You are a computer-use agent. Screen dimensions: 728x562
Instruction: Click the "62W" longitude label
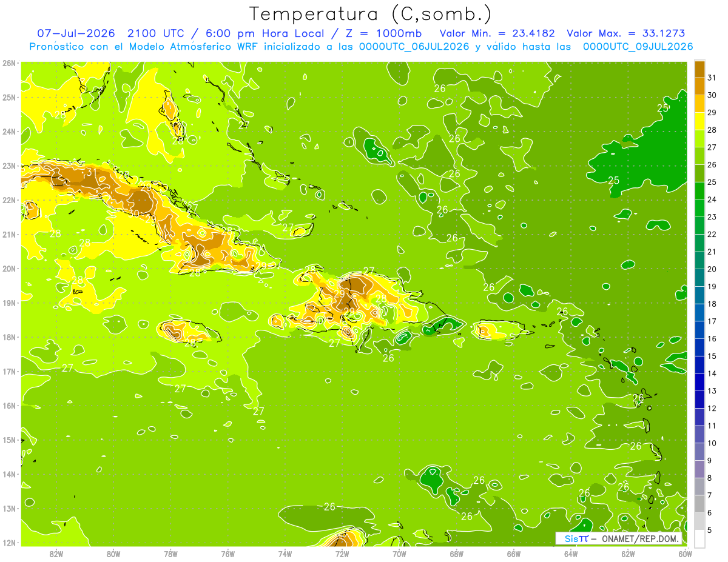tap(629, 554)
